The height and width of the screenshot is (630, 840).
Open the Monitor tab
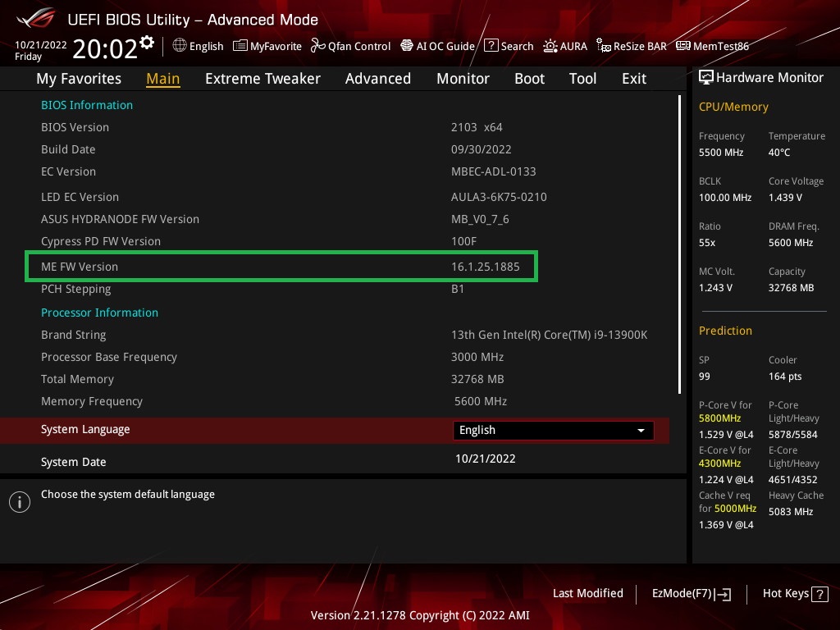[x=463, y=79]
